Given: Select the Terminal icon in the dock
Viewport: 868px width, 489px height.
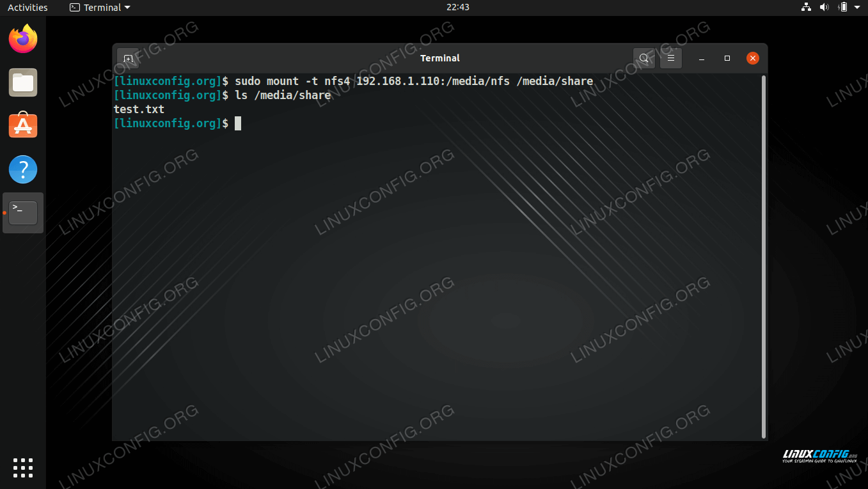Looking at the screenshot, I should pyautogui.click(x=23, y=213).
